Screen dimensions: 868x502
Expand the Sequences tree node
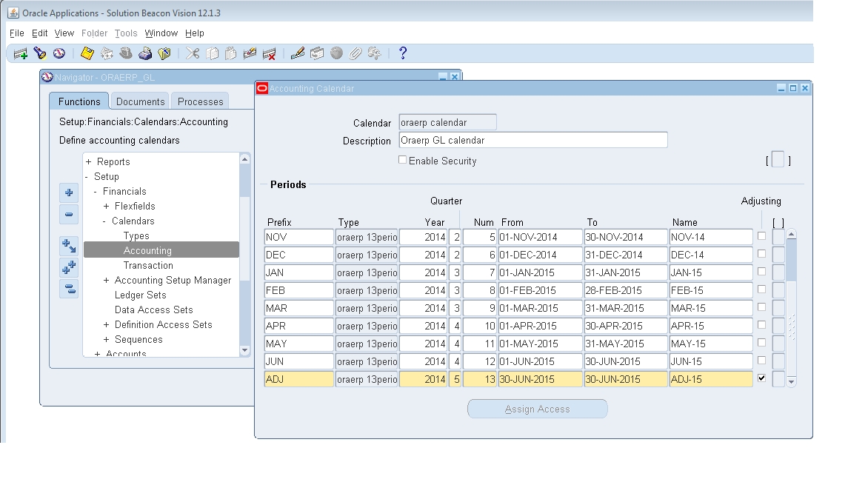[x=107, y=340]
